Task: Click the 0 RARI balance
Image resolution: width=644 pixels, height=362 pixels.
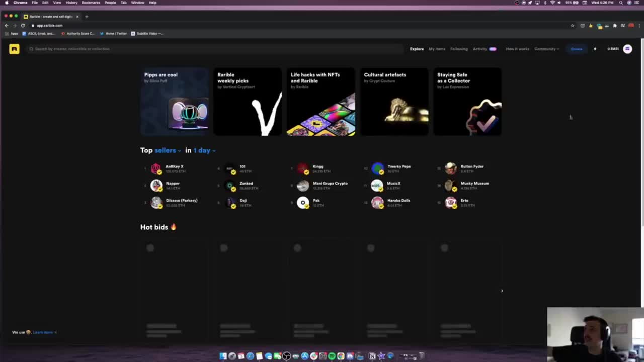Action: (x=613, y=49)
